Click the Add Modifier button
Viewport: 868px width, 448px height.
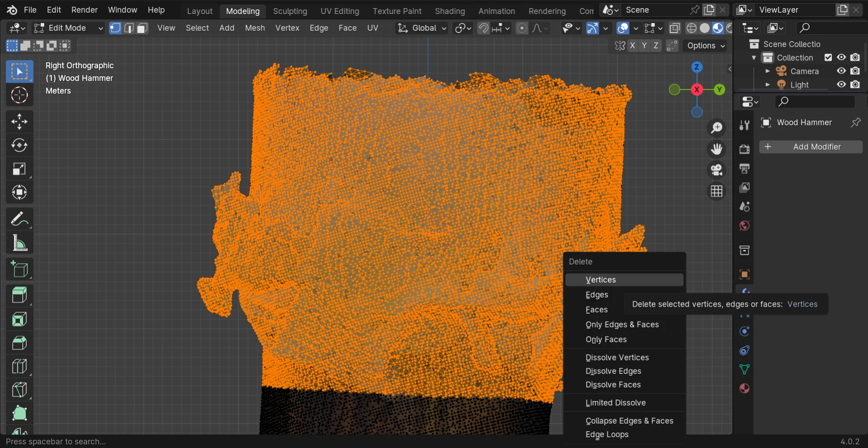pos(811,147)
